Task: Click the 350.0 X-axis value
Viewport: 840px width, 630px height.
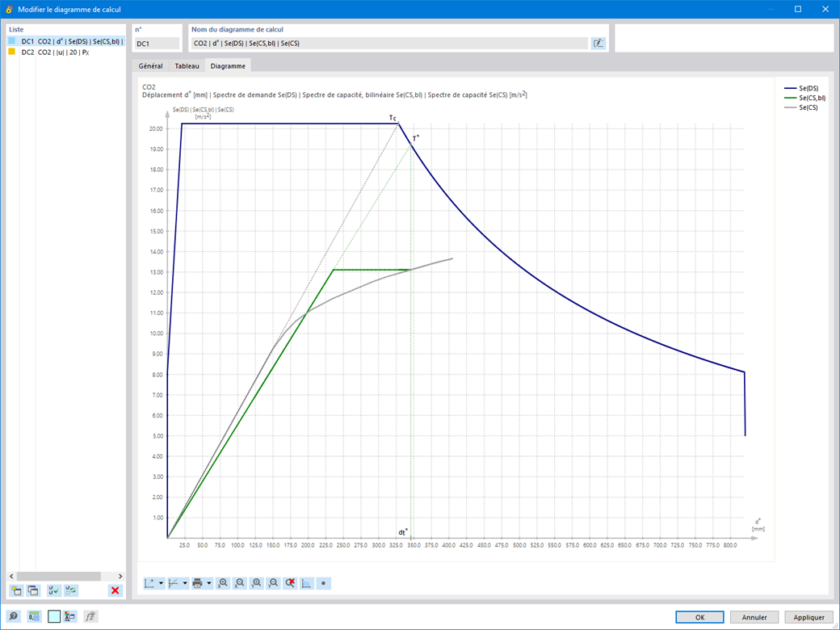Action: click(x=413, y=545)
